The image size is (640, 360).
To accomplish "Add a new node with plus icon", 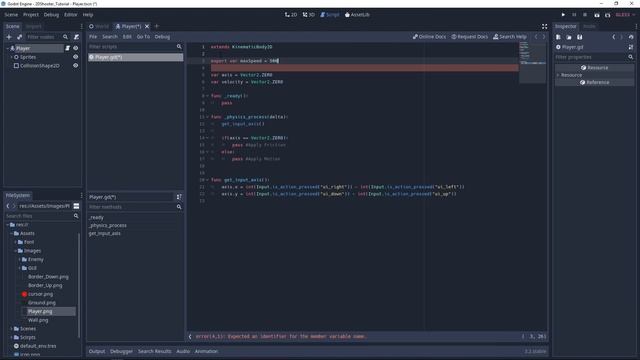I will [x=9, y=37].
